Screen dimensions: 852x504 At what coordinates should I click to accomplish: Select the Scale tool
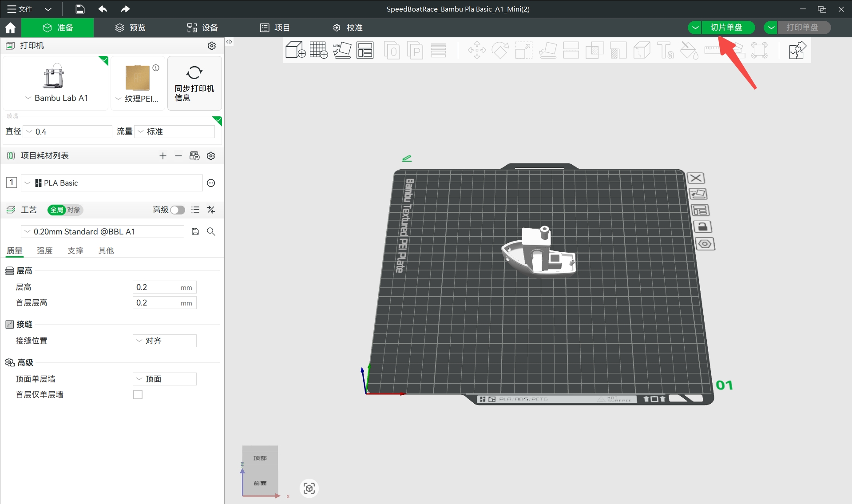[524, 50]
